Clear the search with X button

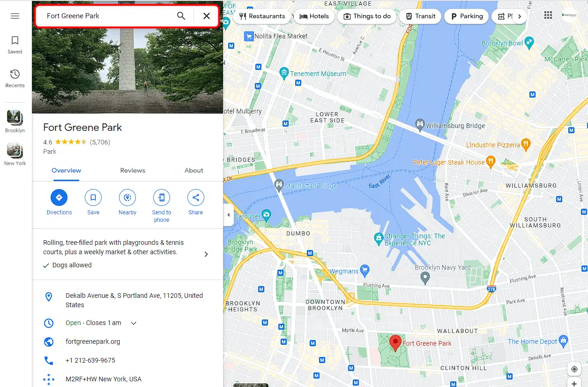(x=207, y=16)
